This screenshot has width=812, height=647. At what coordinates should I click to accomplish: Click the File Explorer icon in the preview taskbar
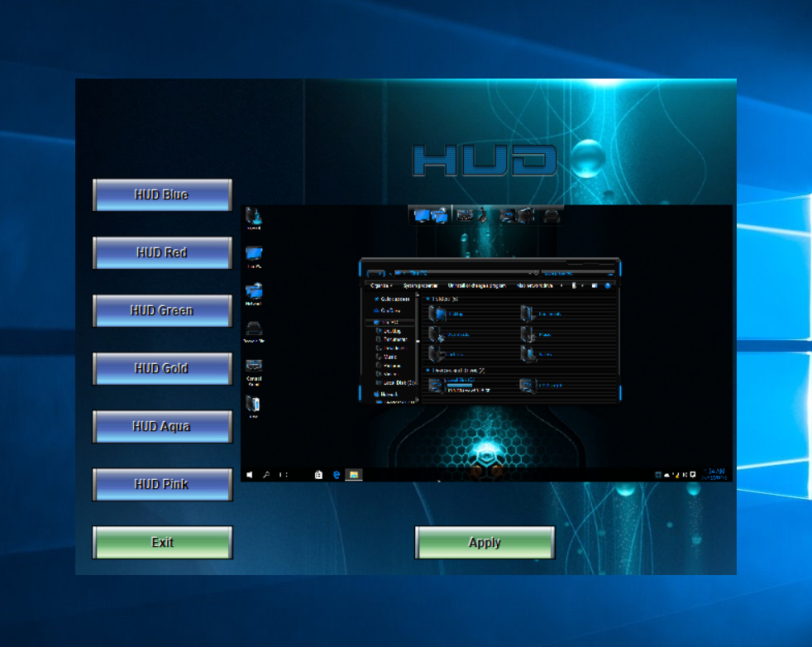(x=353, y=475)
